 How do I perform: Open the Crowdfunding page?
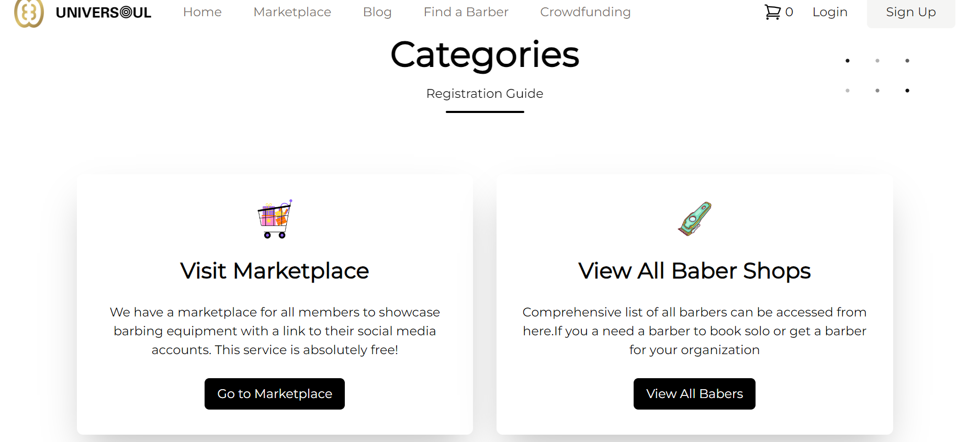585,12
